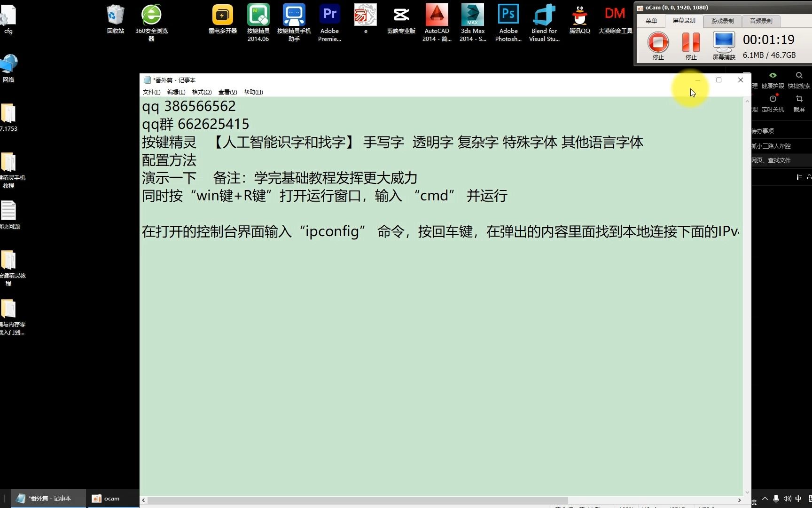
Task: Open Notepad 帮助(H) menu
Action: [x=253, y=92]
